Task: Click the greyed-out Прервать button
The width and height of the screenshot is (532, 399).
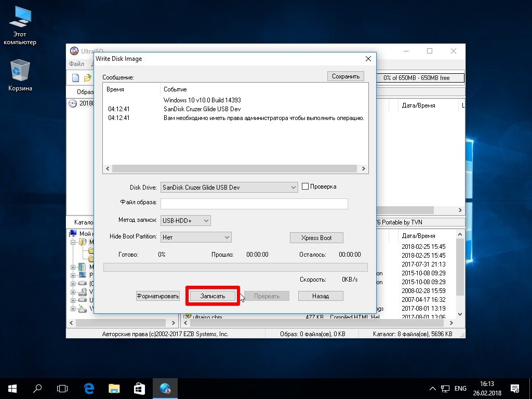Action: point(267,296)
